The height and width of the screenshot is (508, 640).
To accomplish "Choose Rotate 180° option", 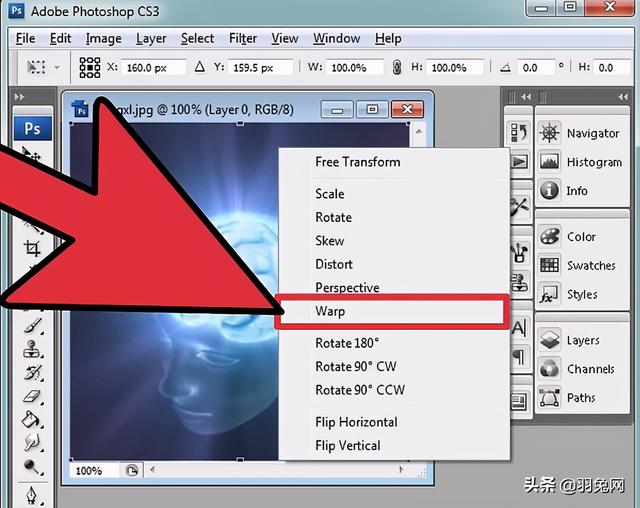I will coord(394,343).
